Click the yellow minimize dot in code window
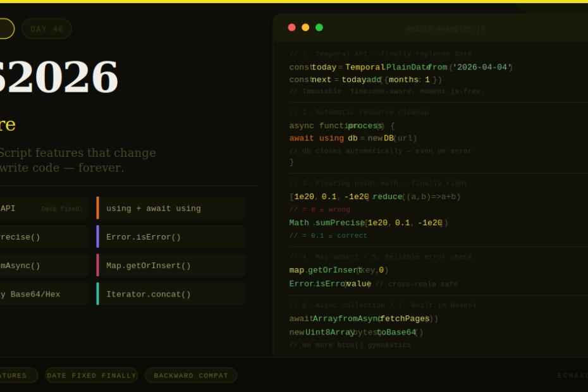This screenshot has height=392, width=588. coord(305,27)
